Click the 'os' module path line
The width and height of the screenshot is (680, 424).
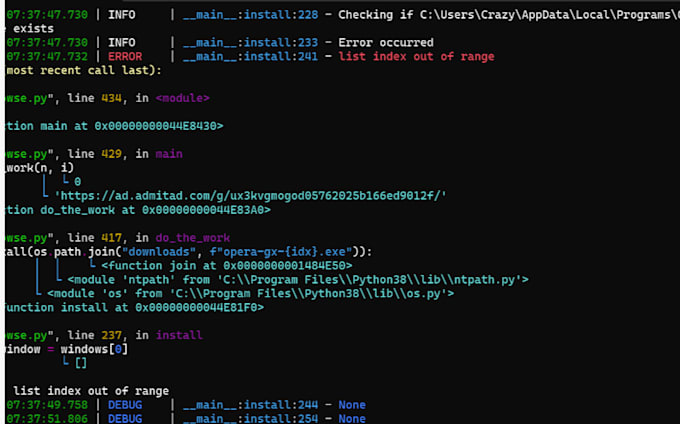pyautogui.click(x=250, y=294)
